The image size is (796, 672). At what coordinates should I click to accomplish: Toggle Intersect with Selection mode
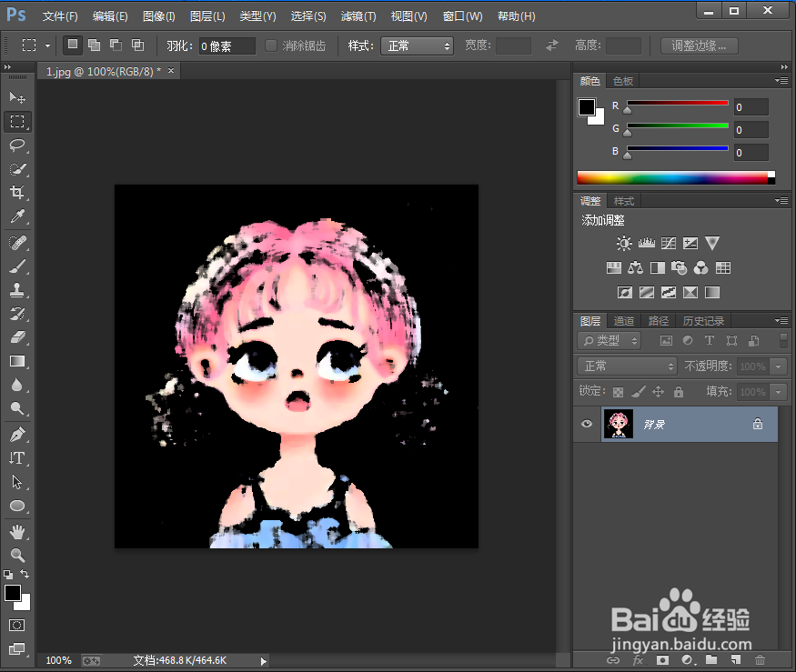click(x=137, y=45)
